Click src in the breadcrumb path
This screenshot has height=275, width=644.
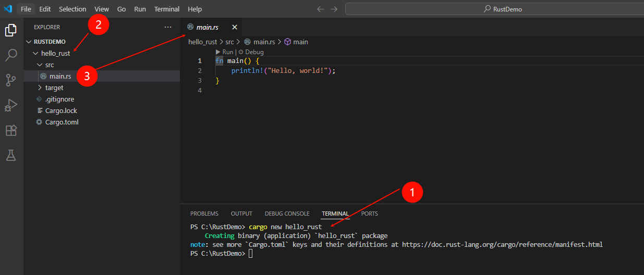[x=229, y=42]
